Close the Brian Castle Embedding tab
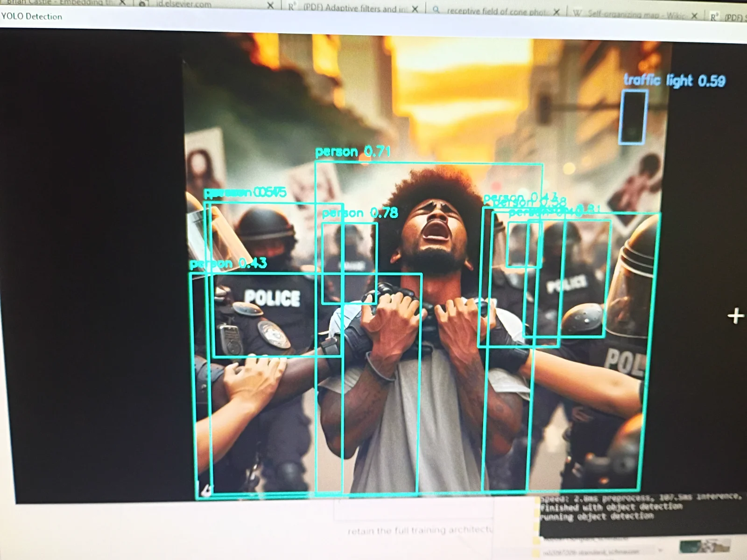Screen dimensions: 747x560 tap(123, 2)
